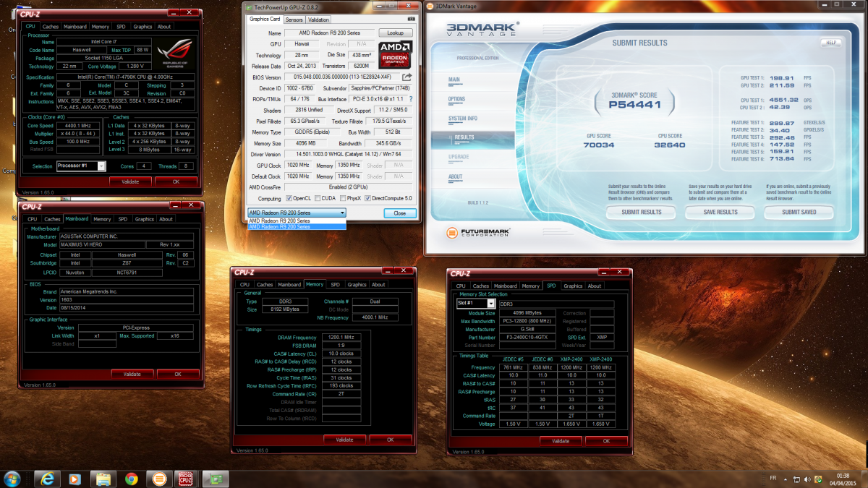Screen dimensions: 868x488
Task: Toggle the DirectCompute 5.0 checkbox
Action: click(x=367, y=198)
